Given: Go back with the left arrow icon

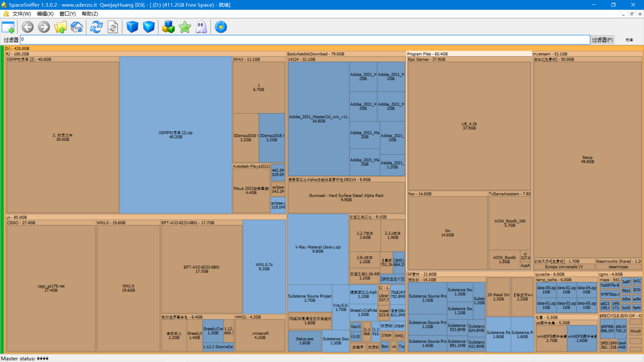Looking at the screenshot, I should coord(28,27).
